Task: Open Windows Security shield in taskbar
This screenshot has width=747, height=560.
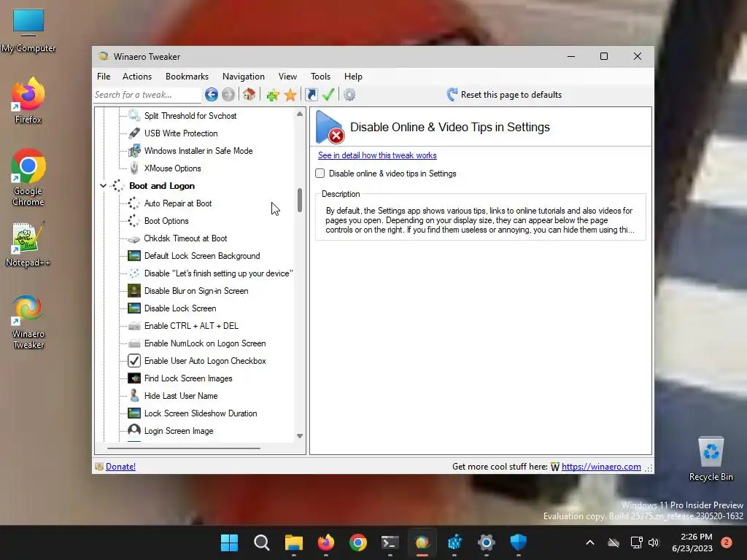Action: (519, 542)
